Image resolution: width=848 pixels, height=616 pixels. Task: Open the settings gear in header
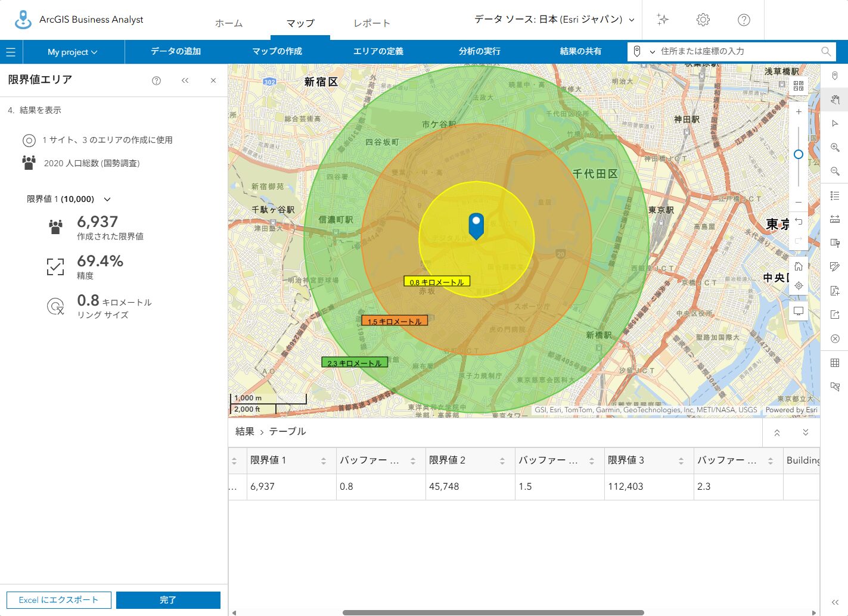[x=703, y=20]
